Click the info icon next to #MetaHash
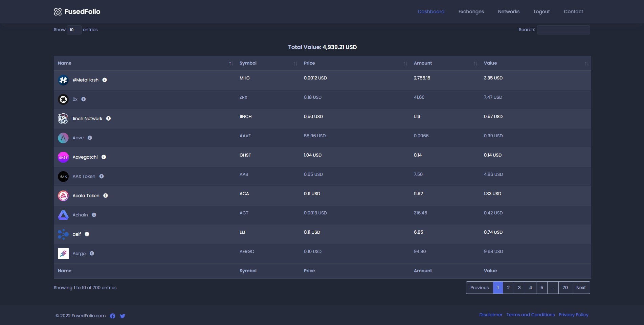Screen dimensions: 644x325 [x=105, y=80]
